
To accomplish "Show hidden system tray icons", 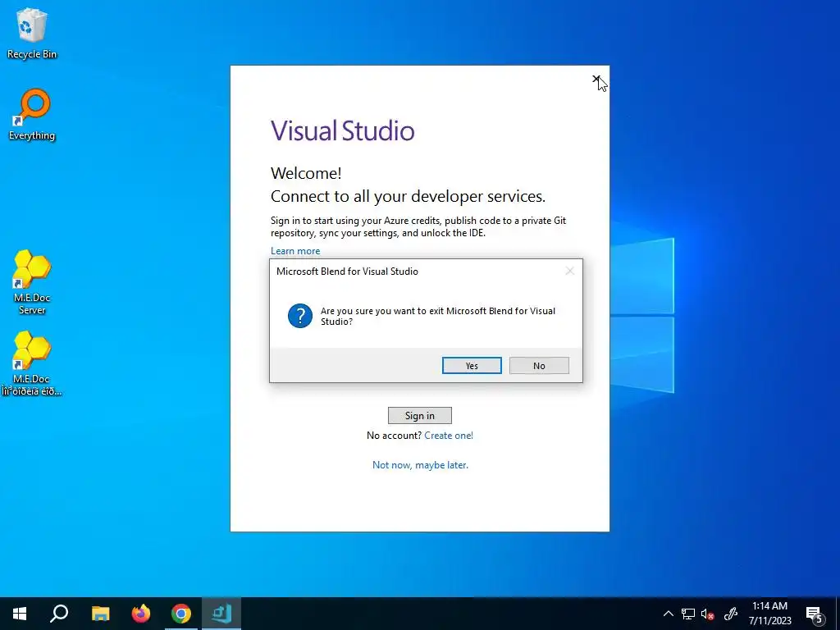I will click(x=668, y=614).
